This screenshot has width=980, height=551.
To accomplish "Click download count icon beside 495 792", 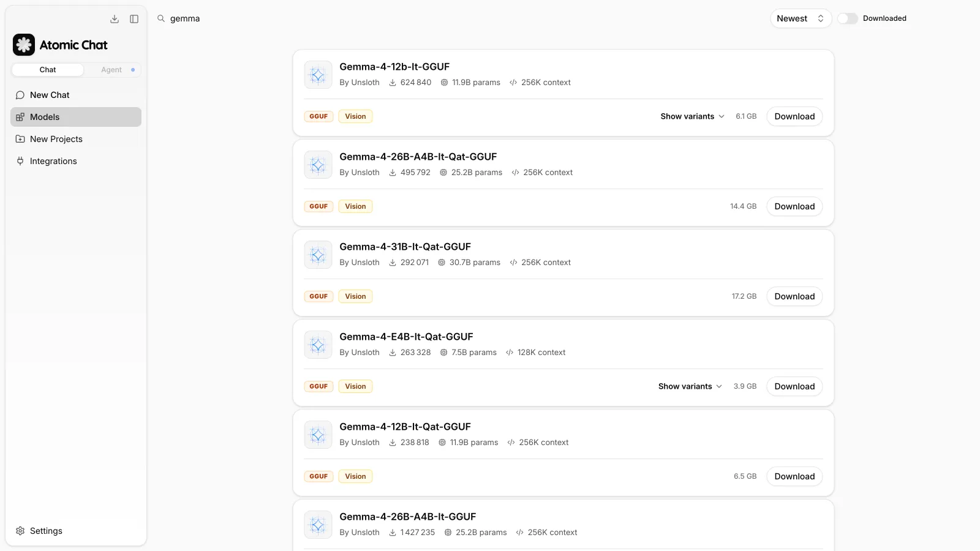I will [x=393, y=173].
